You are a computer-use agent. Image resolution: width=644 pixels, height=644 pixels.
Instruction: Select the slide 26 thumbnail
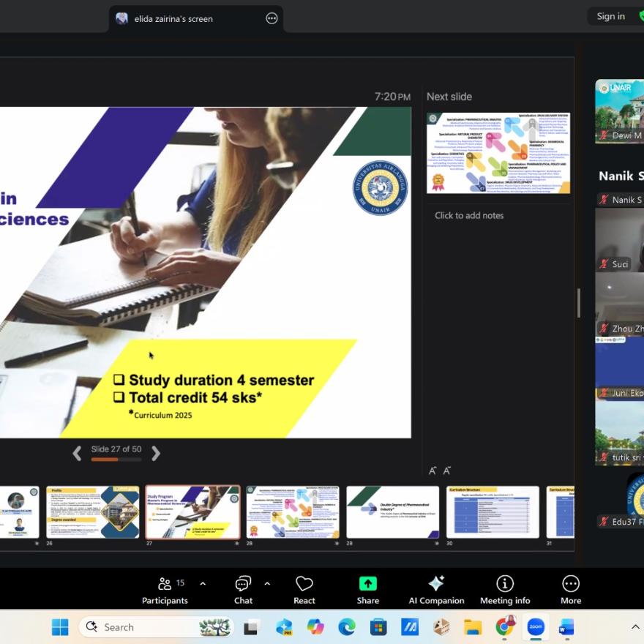click(92, 512)
